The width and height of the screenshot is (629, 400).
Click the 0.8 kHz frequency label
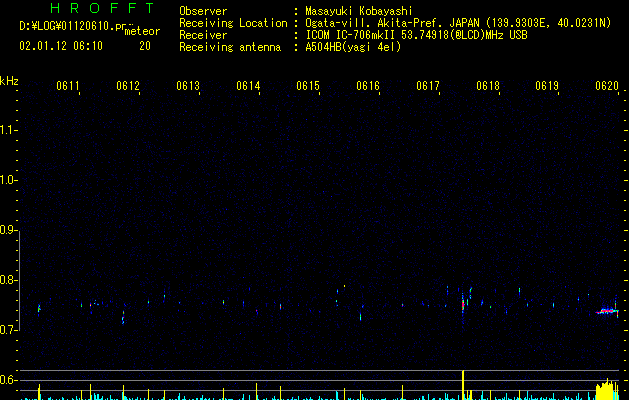point(7,280)
